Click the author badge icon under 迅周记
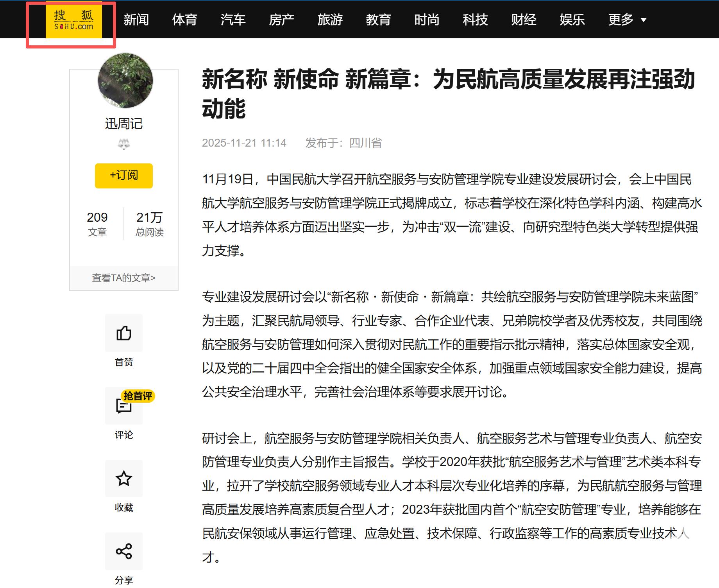The height and width of the screenshot is (588, 719). [x=124, y=145]
